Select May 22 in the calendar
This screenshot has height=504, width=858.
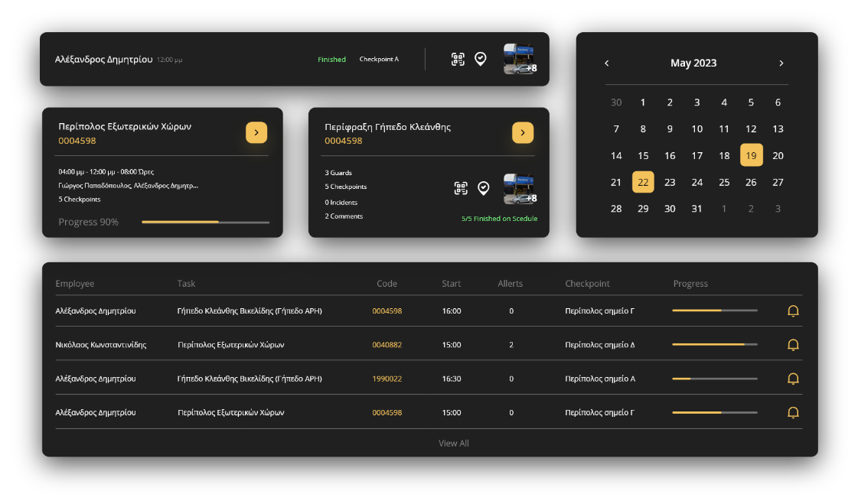click(x=643, y=183)
